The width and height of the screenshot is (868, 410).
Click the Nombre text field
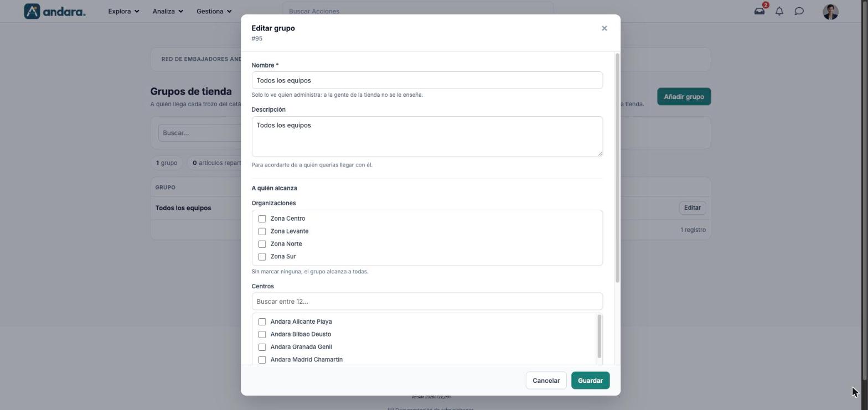pyautogui.click(x=427, y=80)
